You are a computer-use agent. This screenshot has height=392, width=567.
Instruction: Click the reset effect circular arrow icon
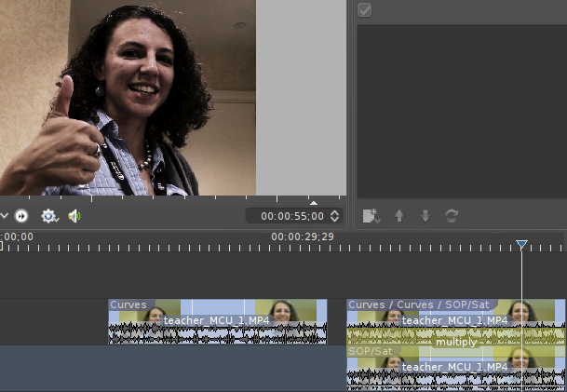(452, 216)
